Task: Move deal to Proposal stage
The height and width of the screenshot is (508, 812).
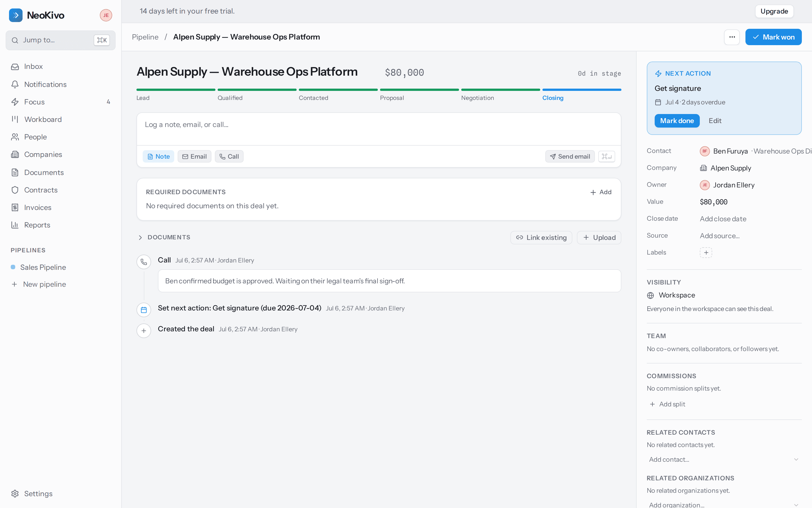Action: [x=420, y=95]
